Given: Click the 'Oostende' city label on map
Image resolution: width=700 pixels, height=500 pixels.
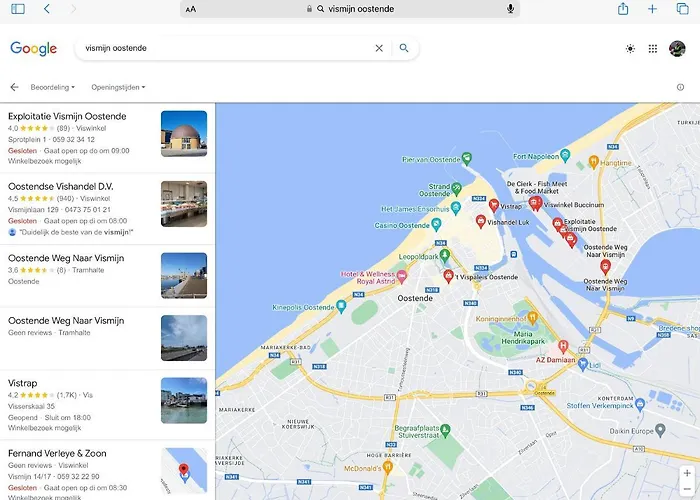Looking at the screenshot, I should tap(415, 298).
